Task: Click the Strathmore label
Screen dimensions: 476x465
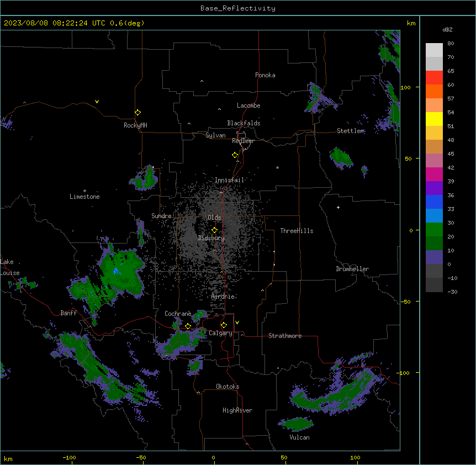Action: click(x=285, y=336)
